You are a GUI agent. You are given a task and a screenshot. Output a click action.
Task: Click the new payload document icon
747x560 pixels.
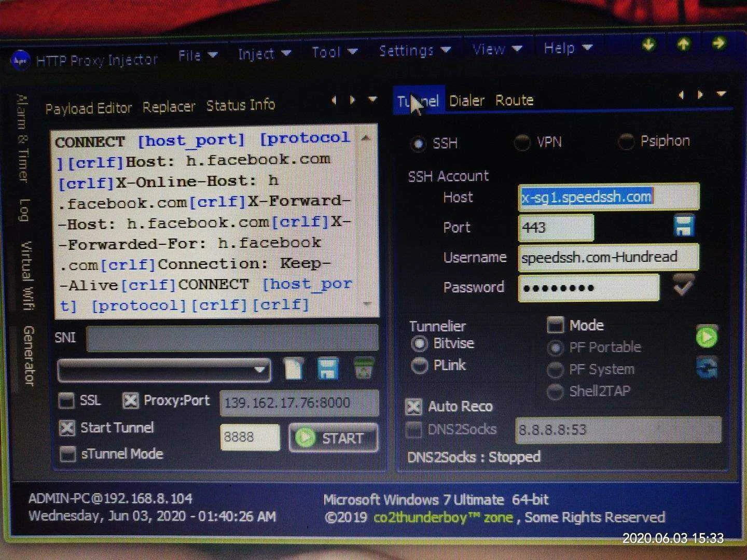[x=294, y=369]
